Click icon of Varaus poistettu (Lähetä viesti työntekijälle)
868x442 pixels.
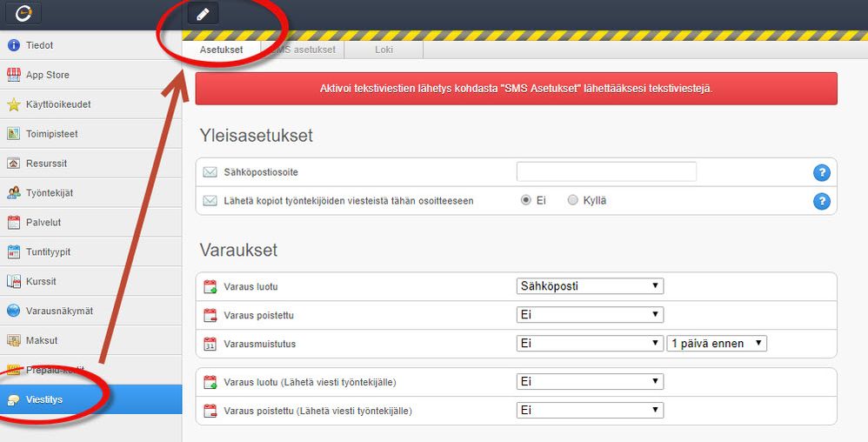click(x=210, y=411)
